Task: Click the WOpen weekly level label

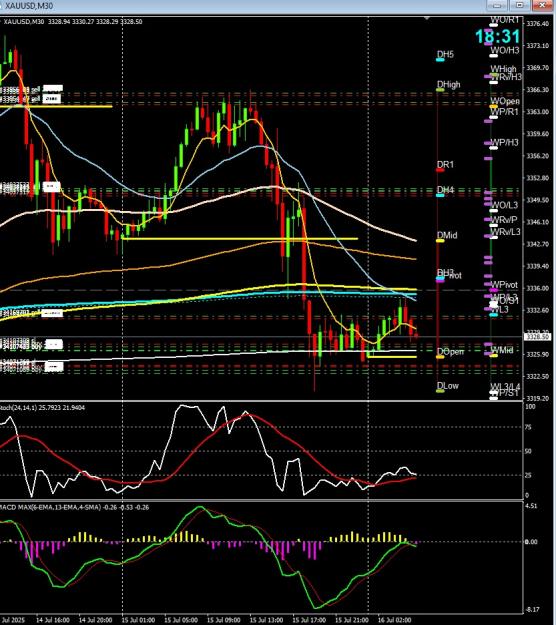Action: coord(505,101)
